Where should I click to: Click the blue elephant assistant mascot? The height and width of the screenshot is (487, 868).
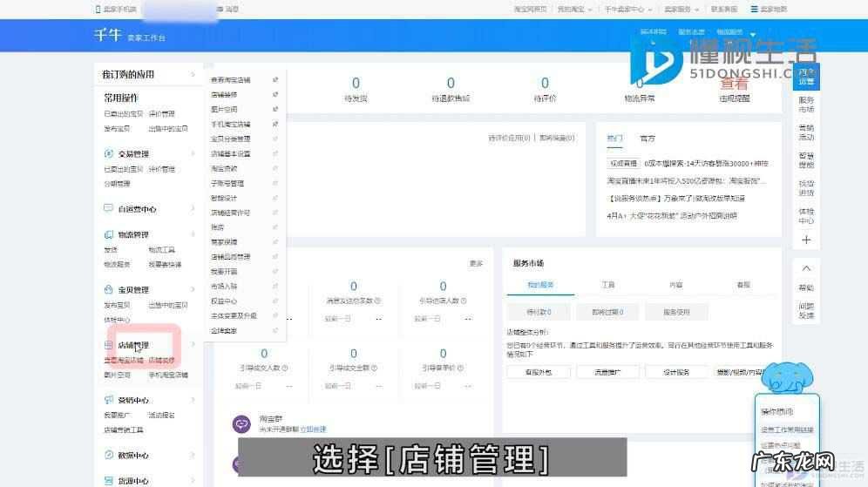787,377
